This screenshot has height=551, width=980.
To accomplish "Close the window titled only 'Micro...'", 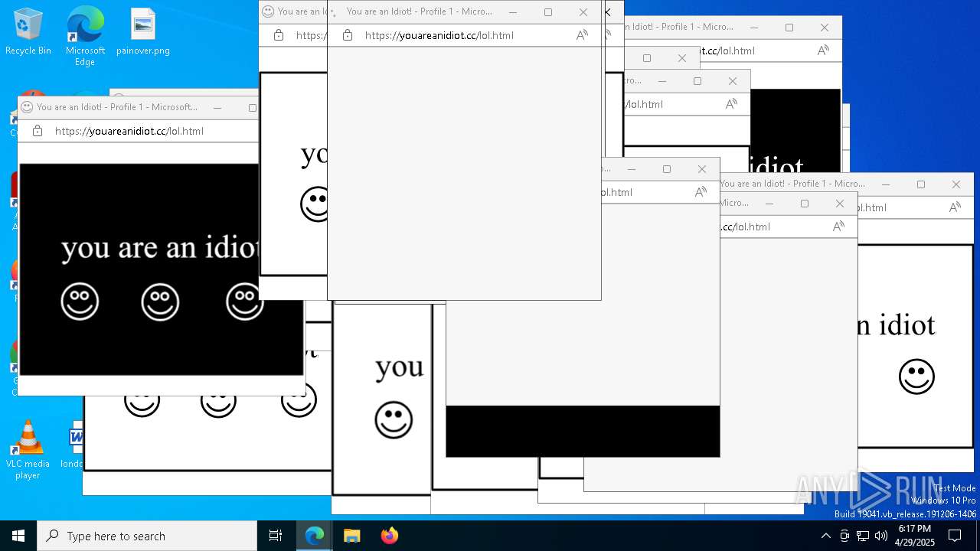I will (x=840, y=203).
